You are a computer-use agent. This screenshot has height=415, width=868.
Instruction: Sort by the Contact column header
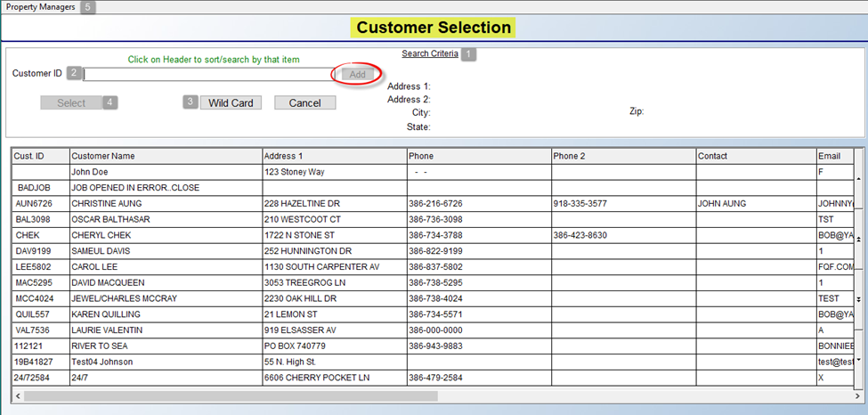pos(755,156)
